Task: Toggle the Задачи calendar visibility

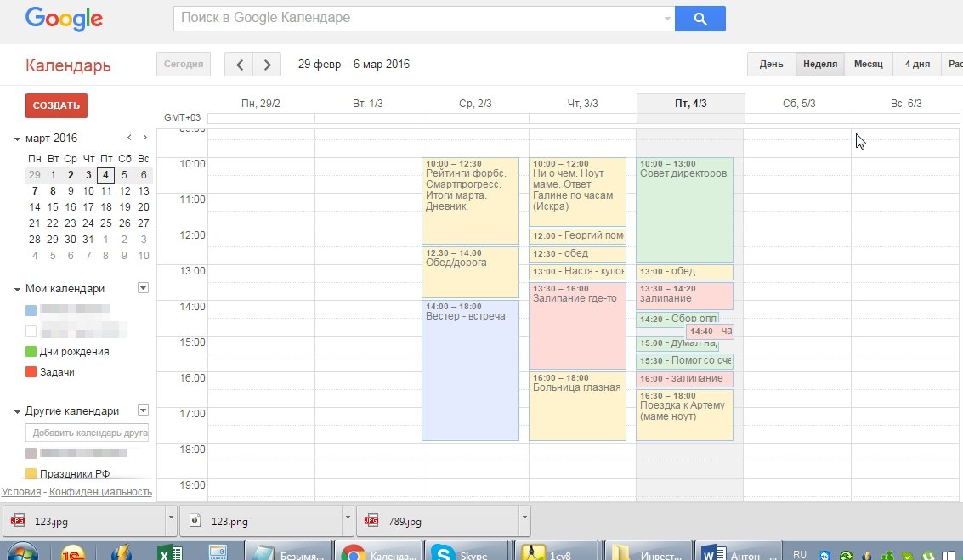Action: [31, 372]
